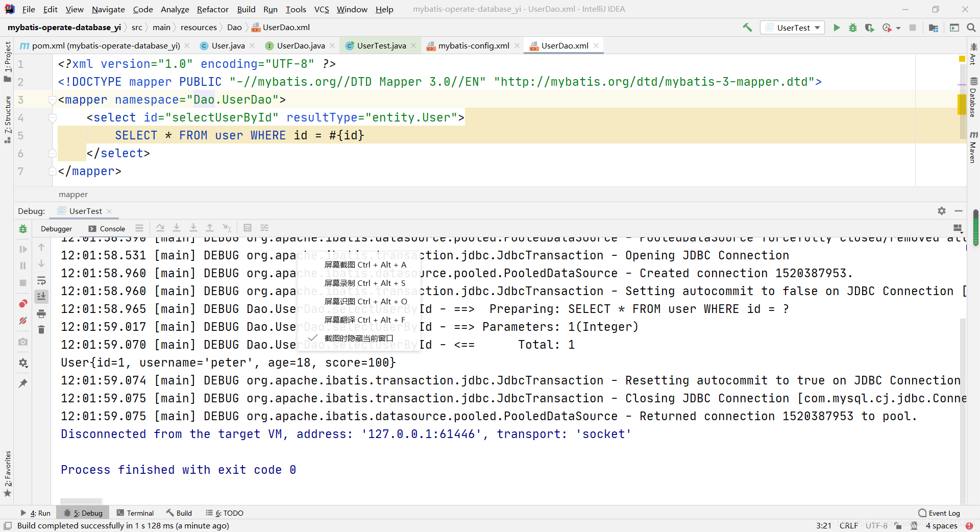Click the Pin Tab pushpin icon
This screenshot has width=980, height=532.
(x=23, y=383)
